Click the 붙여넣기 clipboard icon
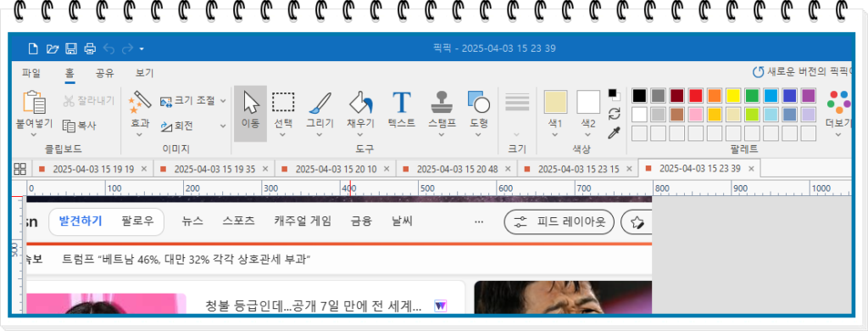This screenshot has width=868, height=331. 33,103
